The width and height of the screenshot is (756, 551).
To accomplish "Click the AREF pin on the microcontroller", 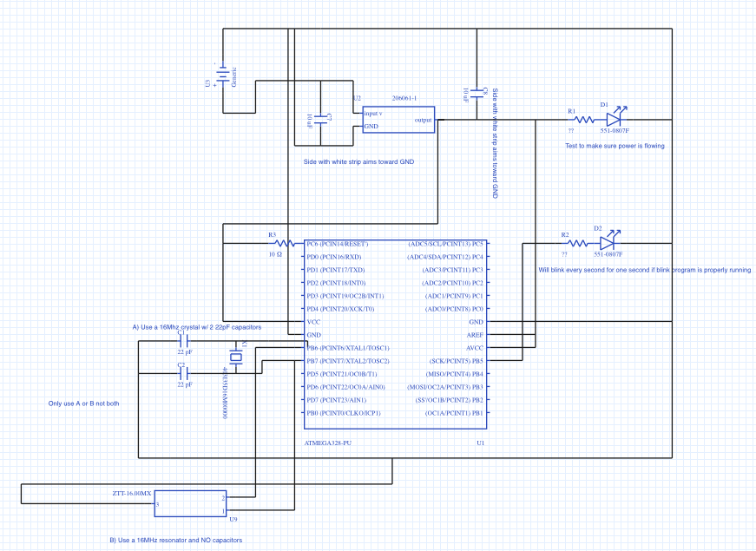I will tap(476, 335).
